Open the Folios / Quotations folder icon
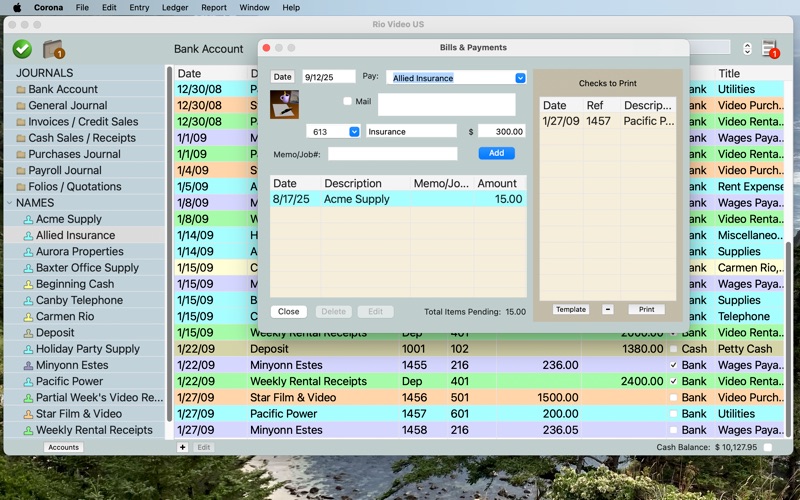 21,187
